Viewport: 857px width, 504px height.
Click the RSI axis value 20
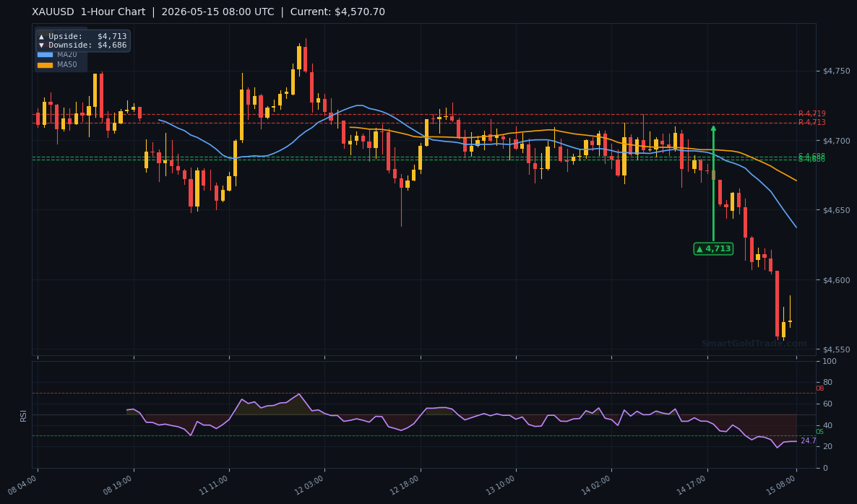827,447
